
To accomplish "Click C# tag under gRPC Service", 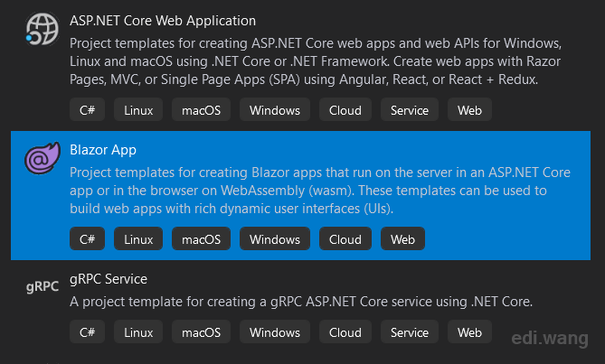I will [87, 332].
